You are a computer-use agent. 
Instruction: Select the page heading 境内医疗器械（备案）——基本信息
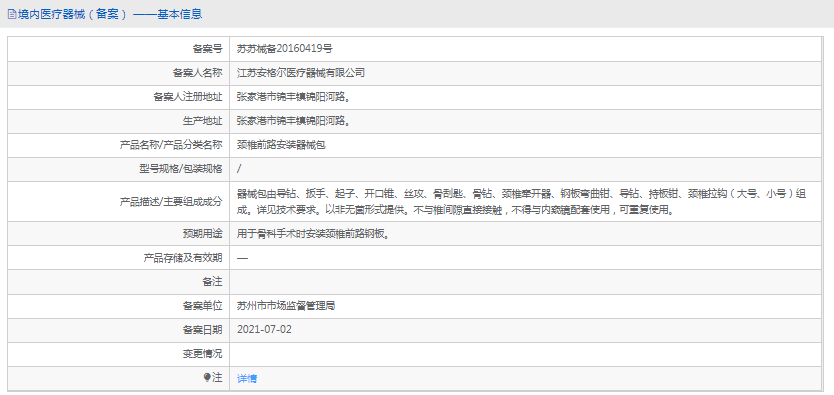(x=110, y=14)
